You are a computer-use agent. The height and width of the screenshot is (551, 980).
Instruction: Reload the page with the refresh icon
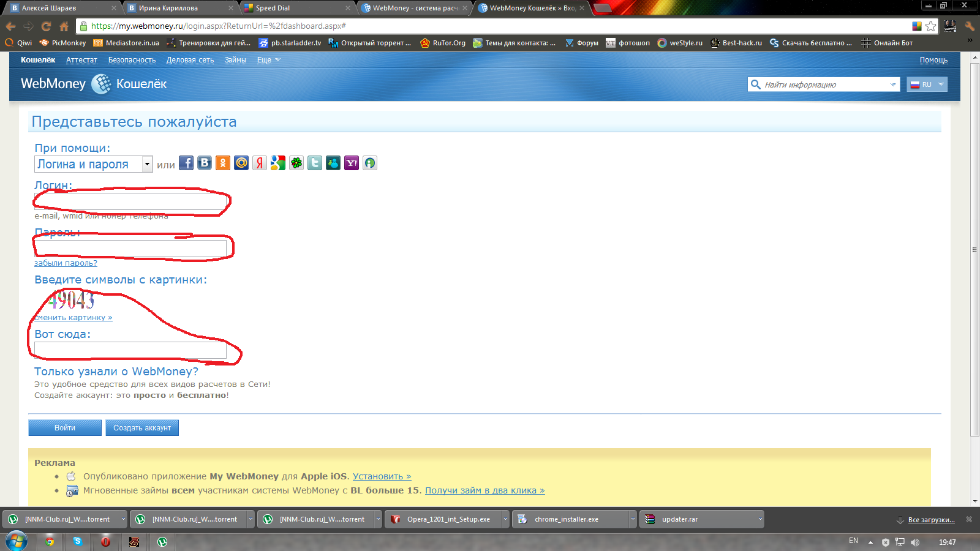pos(46,26)
